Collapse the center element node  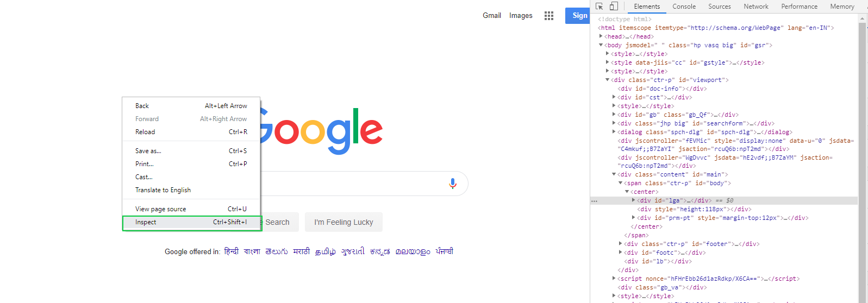(x=627, y=192)
